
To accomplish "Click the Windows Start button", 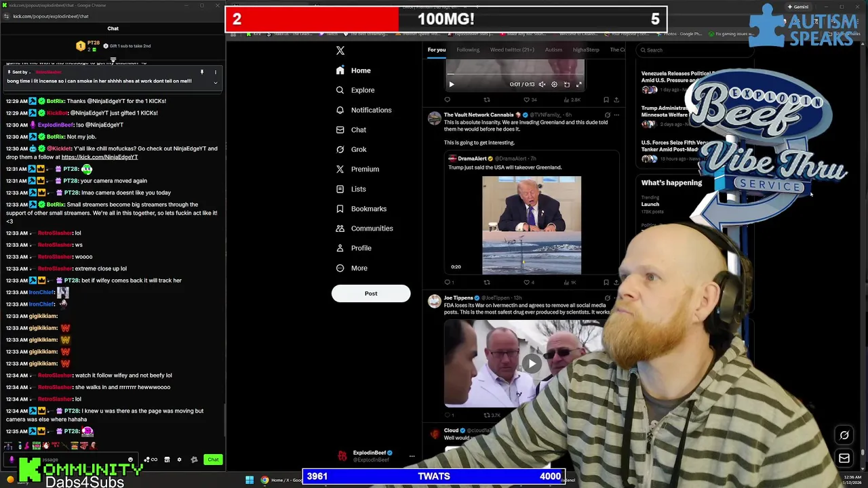I will (250, 480).
